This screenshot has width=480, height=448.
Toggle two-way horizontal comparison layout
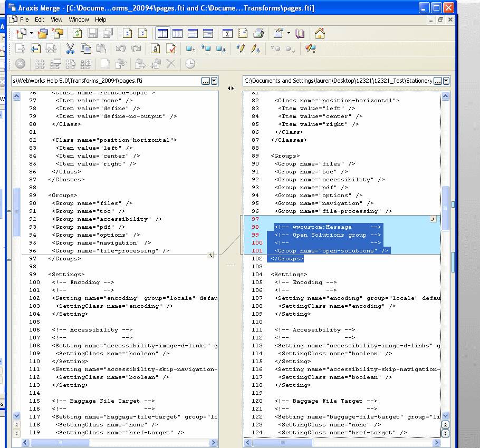click(193, 34)
